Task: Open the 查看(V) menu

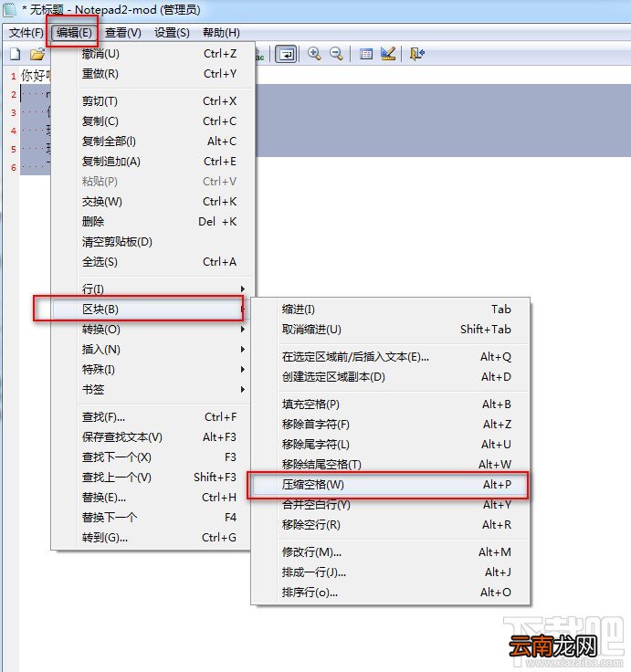Action: click(x=123, y=33)
